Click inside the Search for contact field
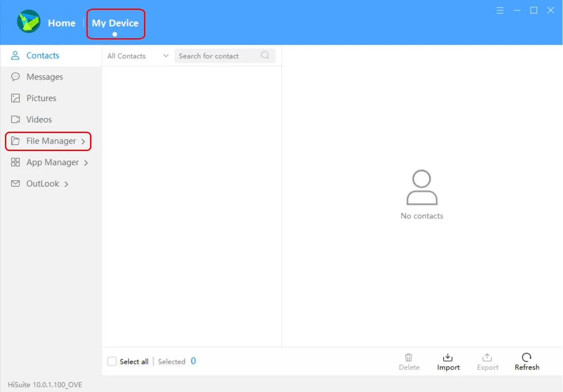 [216, 56]
